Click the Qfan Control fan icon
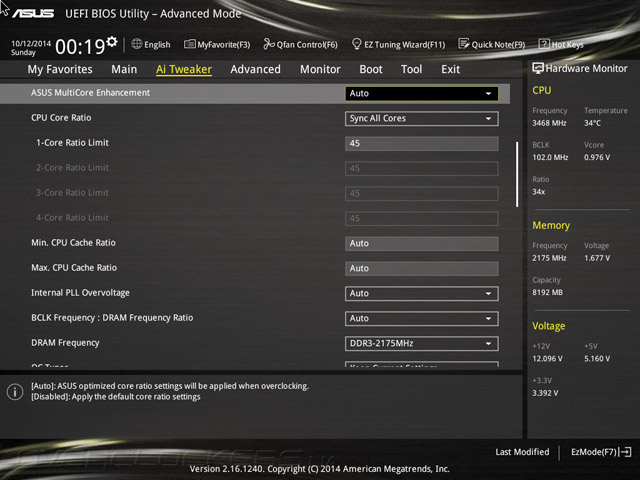The image size is (640, 480). (x=269, y=44)
